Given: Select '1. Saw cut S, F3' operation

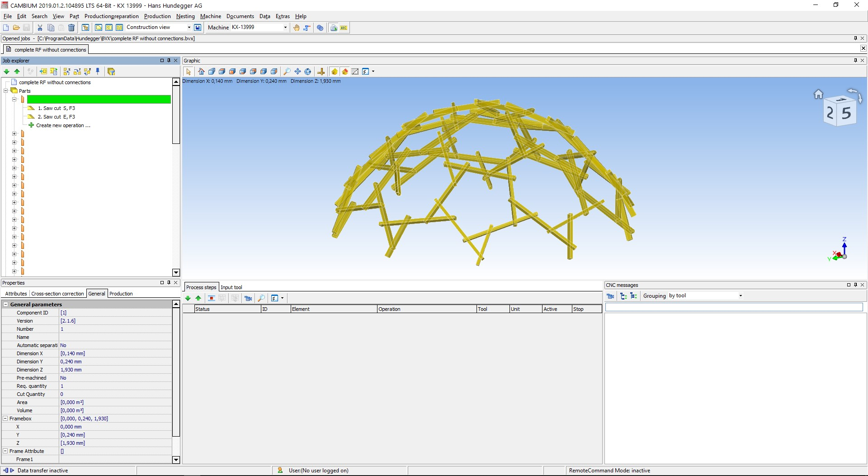Looking at the screenshot, I should coord(56,108).
